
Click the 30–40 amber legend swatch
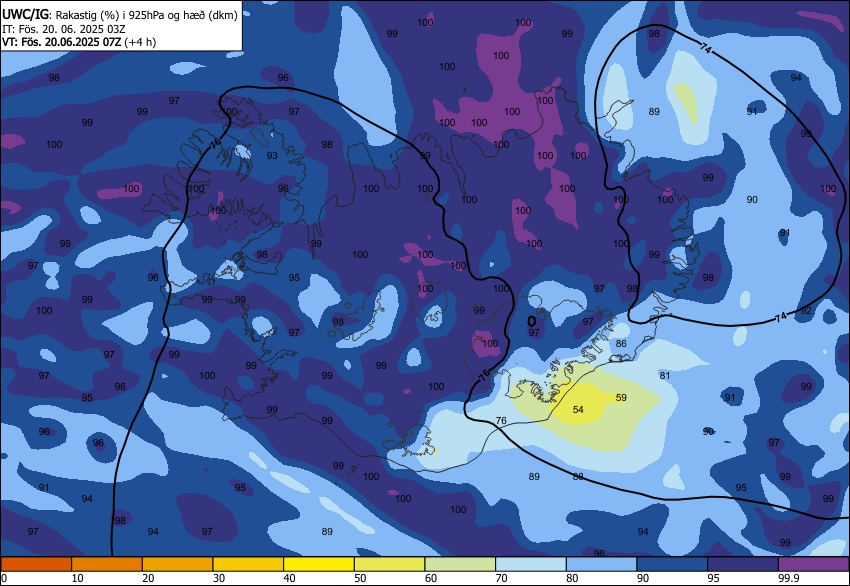pyautogui.click(x=248, y=564)
